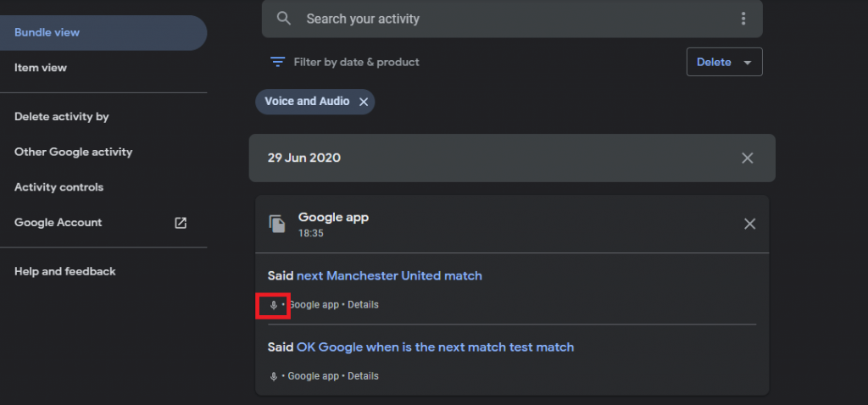Click the Search your activity field
The image size is (868, 405).
(x=512, y=19)
